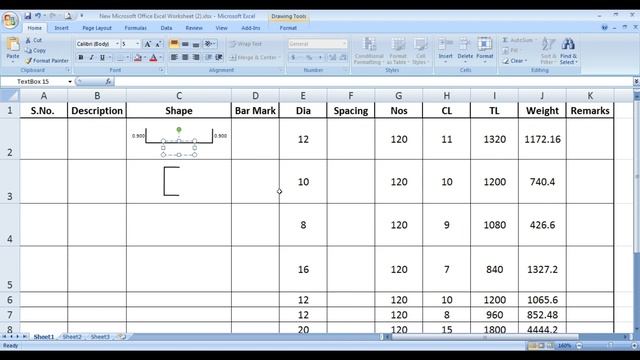This screenshot has height=360, width=640.
Task: Activate the Format Painter
Action: tap(47, 60)
